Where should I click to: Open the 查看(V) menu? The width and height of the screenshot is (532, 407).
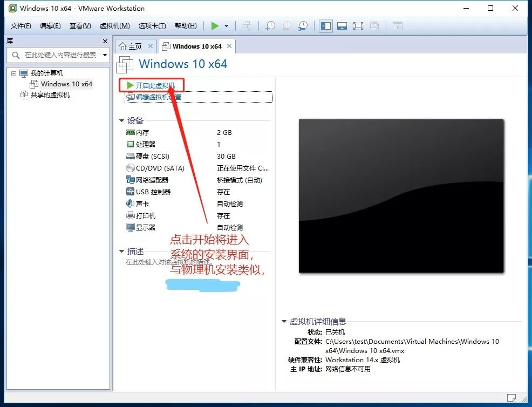[x=80, y=26]
